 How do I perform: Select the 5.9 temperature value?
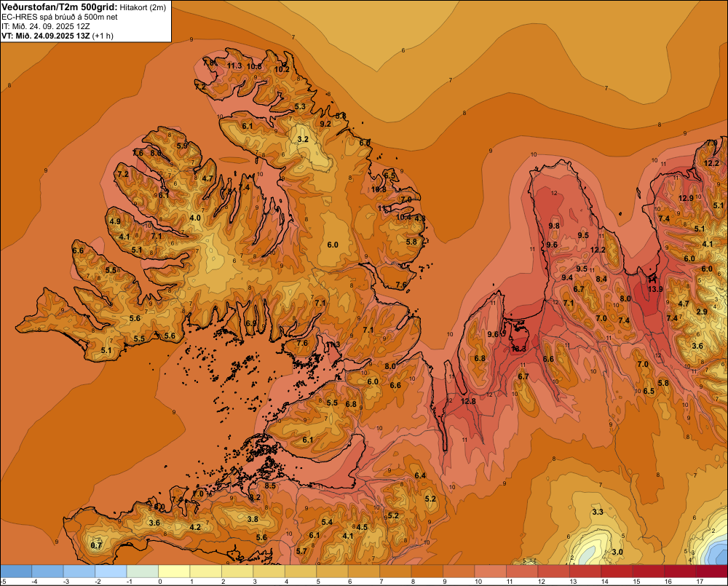coord(182,146)
